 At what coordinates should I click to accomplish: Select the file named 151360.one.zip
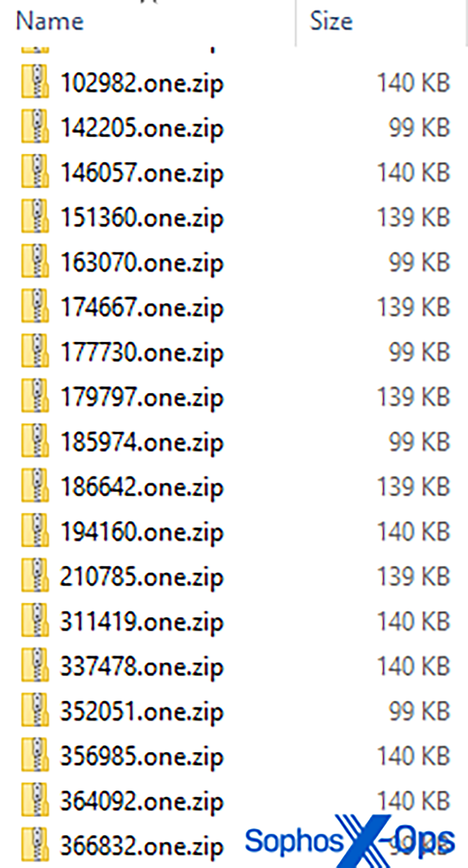142,219
